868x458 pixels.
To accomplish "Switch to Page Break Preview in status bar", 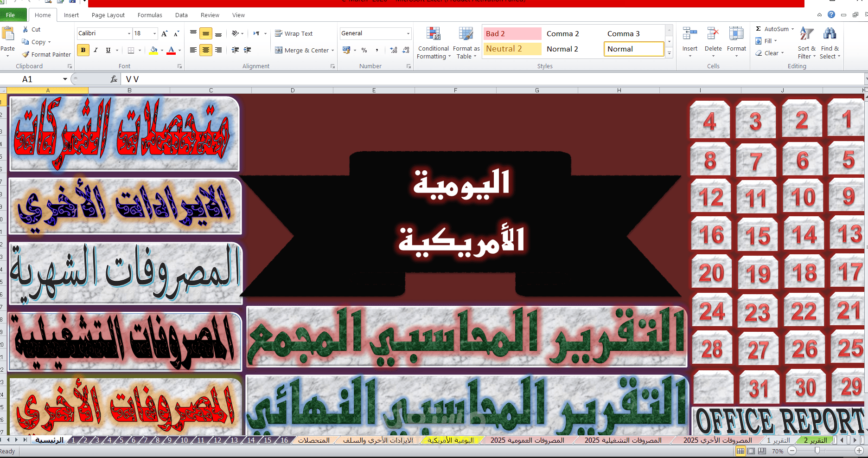I will pyautogui.click(x=762, y=451).
